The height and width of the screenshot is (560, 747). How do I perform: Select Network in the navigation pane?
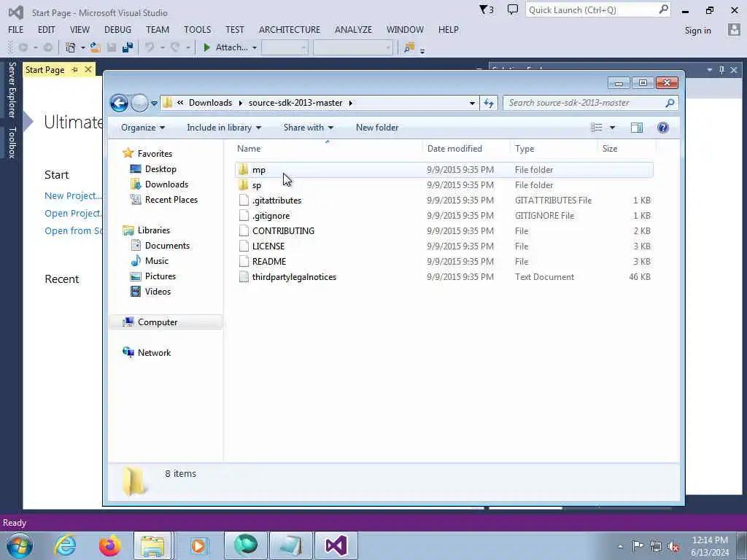(154, 353)
